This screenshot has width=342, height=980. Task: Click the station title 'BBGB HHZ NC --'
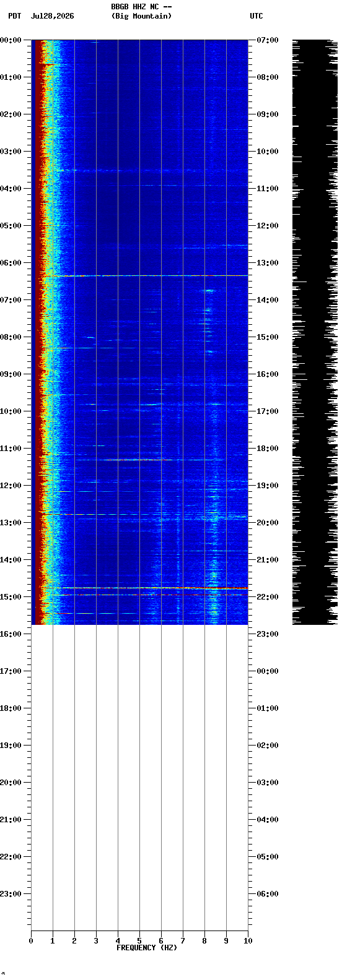[141, 7]
